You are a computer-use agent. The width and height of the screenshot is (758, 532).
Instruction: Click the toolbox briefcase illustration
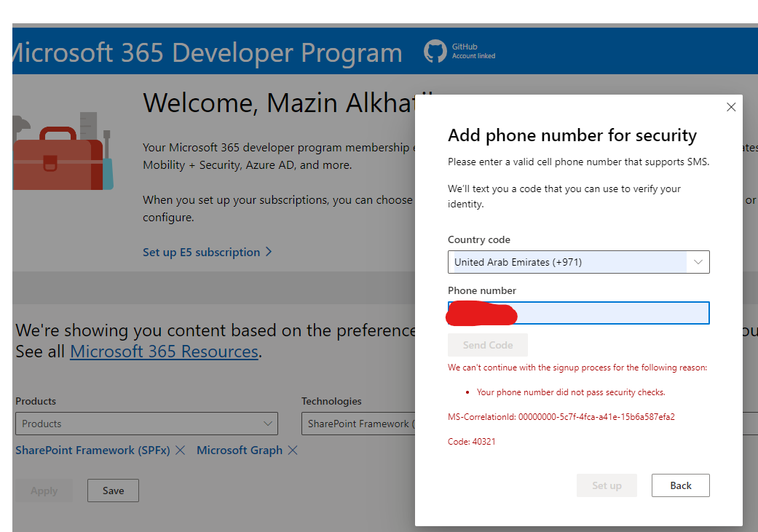(x=63, y=152)
